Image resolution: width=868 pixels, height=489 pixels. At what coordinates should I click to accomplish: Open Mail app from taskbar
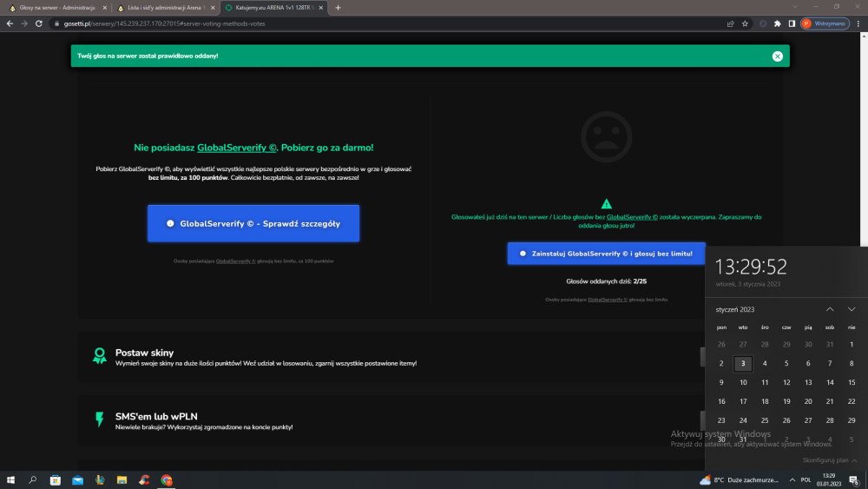[x=77, y=480]
